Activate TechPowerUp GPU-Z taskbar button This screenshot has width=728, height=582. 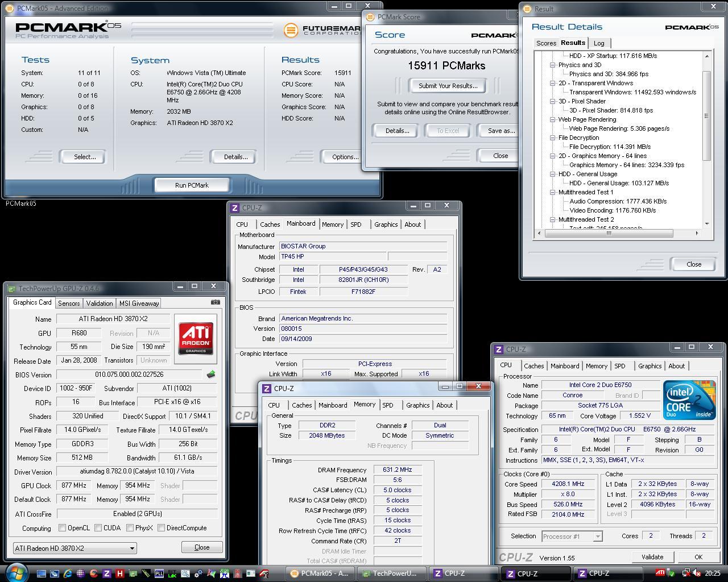click(x=390, y=573)
